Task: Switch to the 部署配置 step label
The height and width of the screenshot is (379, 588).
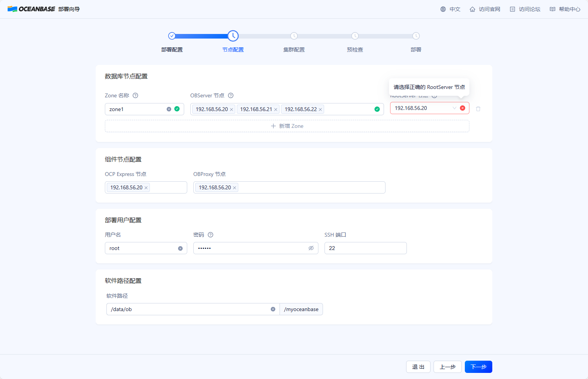Action: pyautogui.click(x=172, y=50)
